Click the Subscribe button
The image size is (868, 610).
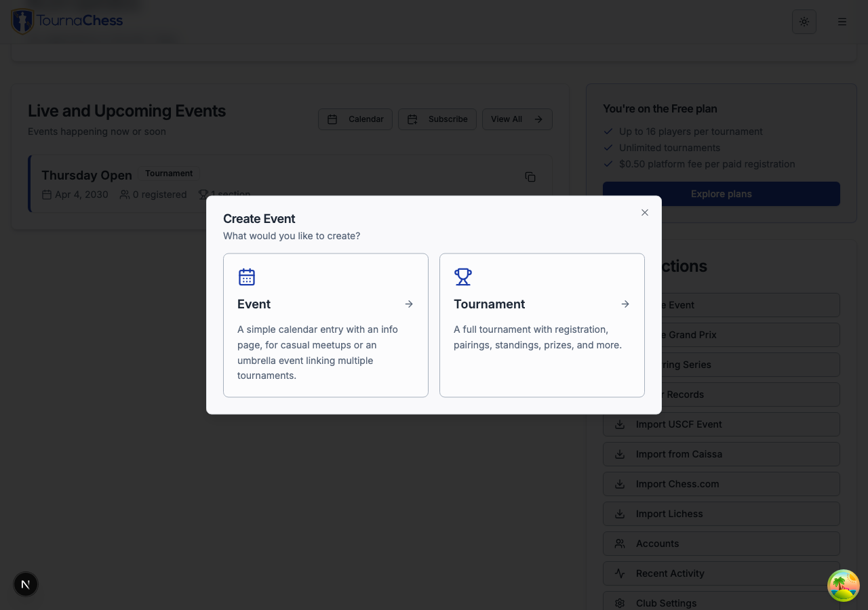(437, 119)
